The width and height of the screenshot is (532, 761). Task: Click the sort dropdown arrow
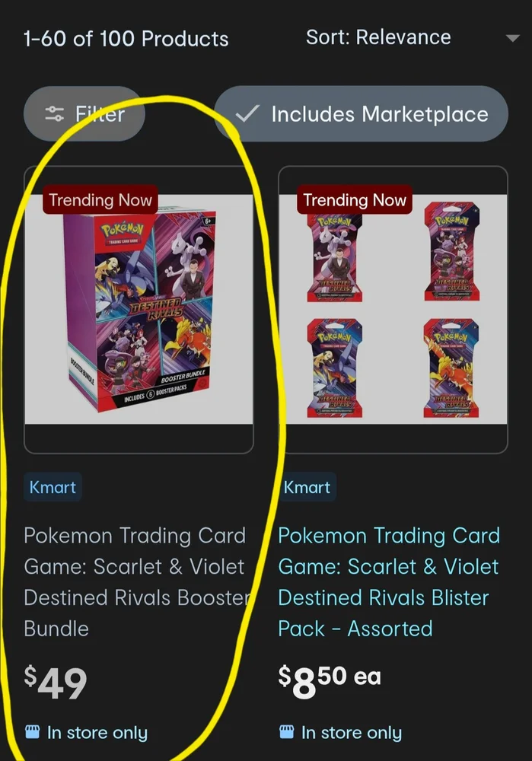[x=512, y=38]
